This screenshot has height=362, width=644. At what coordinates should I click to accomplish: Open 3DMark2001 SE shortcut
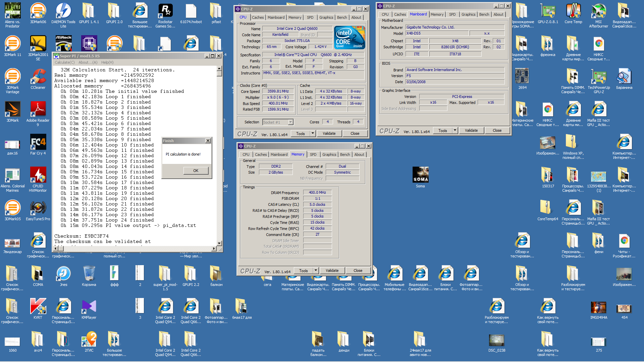38,45
